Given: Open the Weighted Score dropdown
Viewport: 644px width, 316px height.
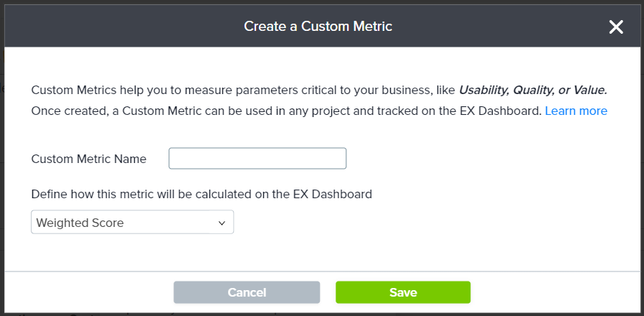Looking at the screenshot, I should point(133,223).
